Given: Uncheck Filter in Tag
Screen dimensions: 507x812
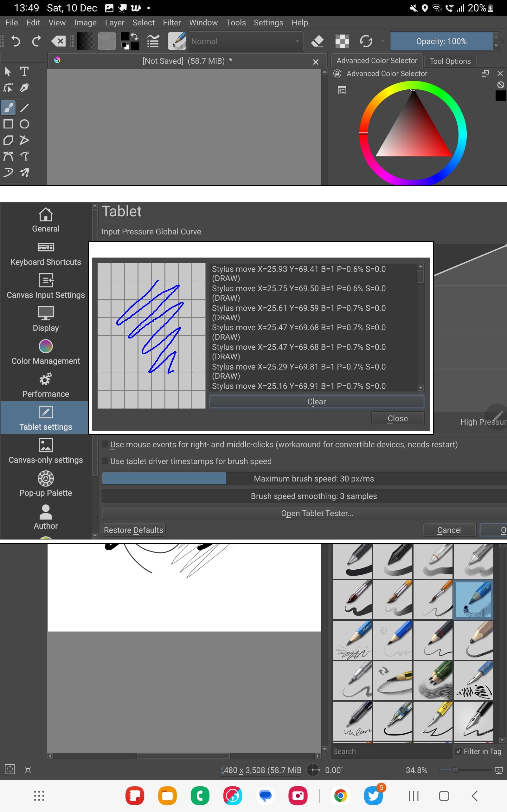Looking at the screenshot, I should click(459, 751).
